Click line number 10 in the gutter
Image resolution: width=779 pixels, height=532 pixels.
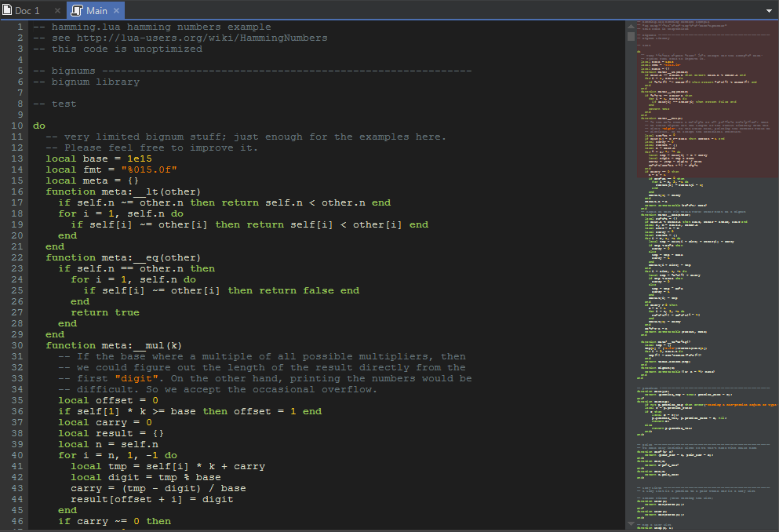(x=17, y=126)
